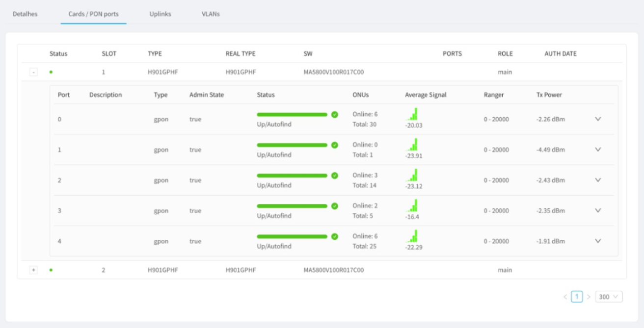The height and width of the screenshot is (328, 644).
Task: Expand port 0 details chevron
Action: [598, 119]
